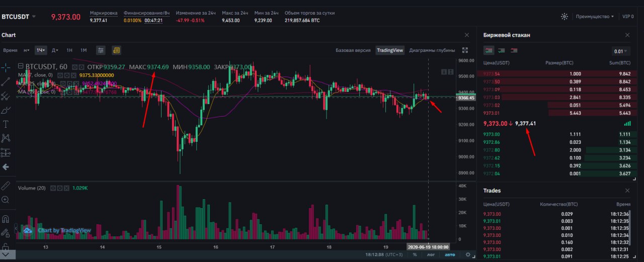Screen dimensions: 644x262
Task: Click the 18:12:38 (UTC+3) timezone
Action: coord(385,255)
